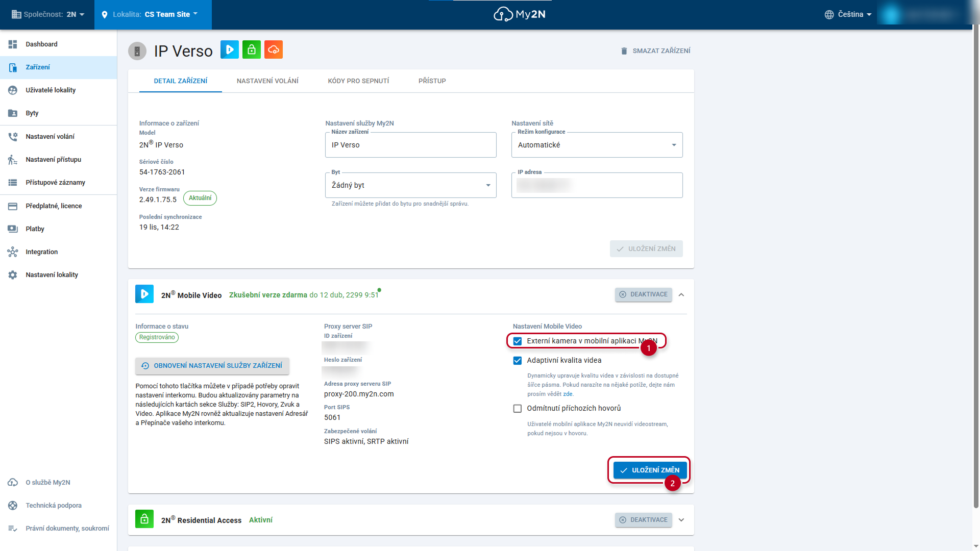
Task: Click the Technická podpora support icon
Action: click(13, 506)
